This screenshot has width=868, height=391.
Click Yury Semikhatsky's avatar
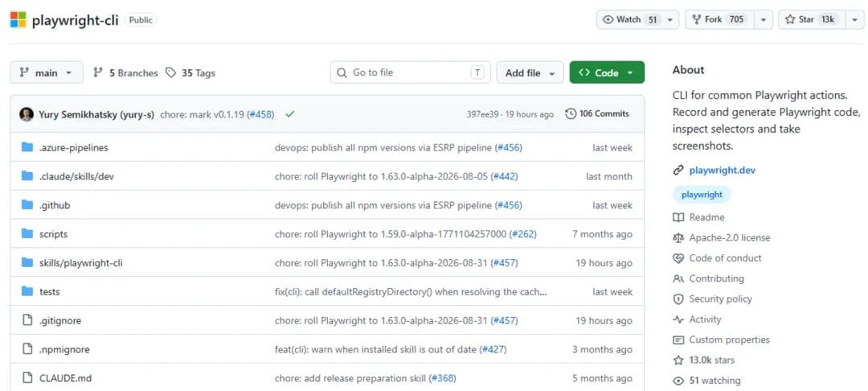(27, 114)
